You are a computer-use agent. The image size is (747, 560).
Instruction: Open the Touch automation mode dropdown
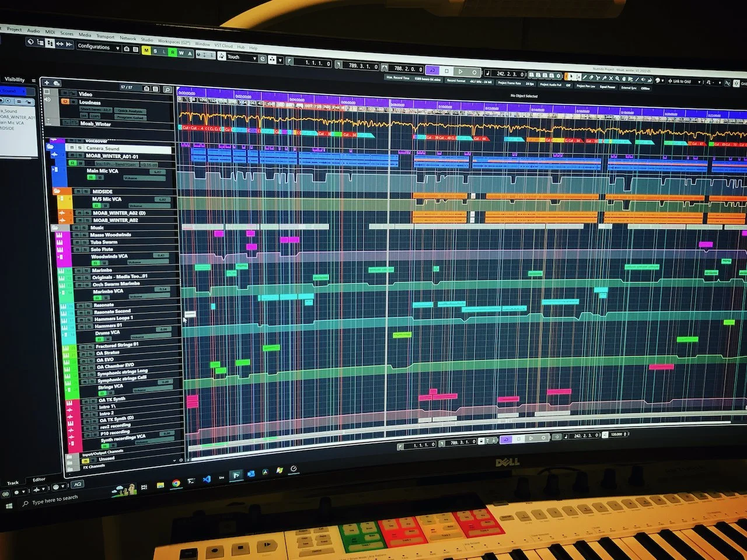pos(255,57)
